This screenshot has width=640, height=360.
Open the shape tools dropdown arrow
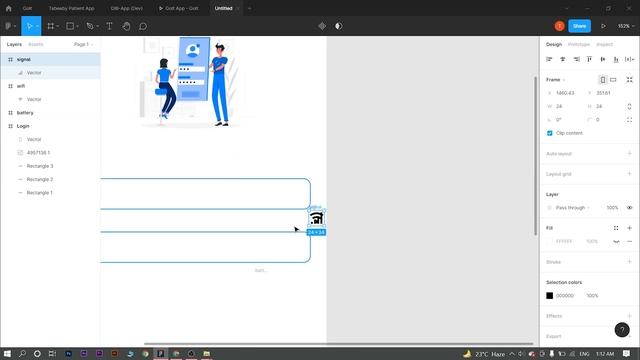point(77,26)
